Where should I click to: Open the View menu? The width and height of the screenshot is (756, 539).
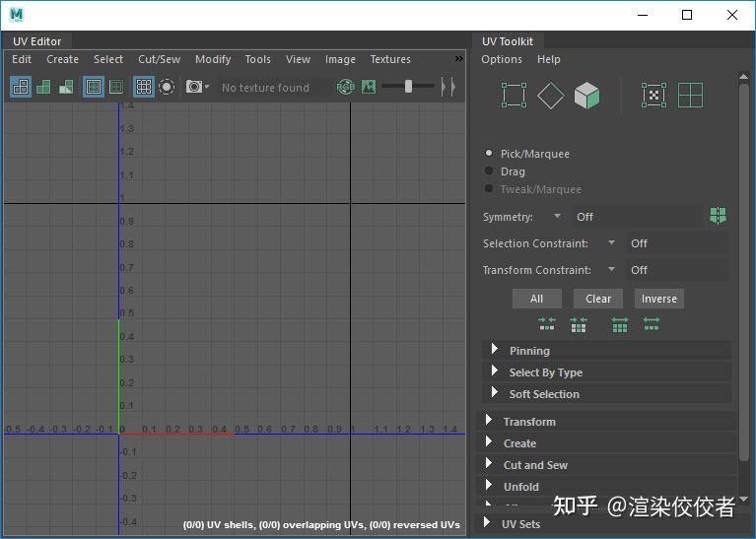(x=298, y=59)
